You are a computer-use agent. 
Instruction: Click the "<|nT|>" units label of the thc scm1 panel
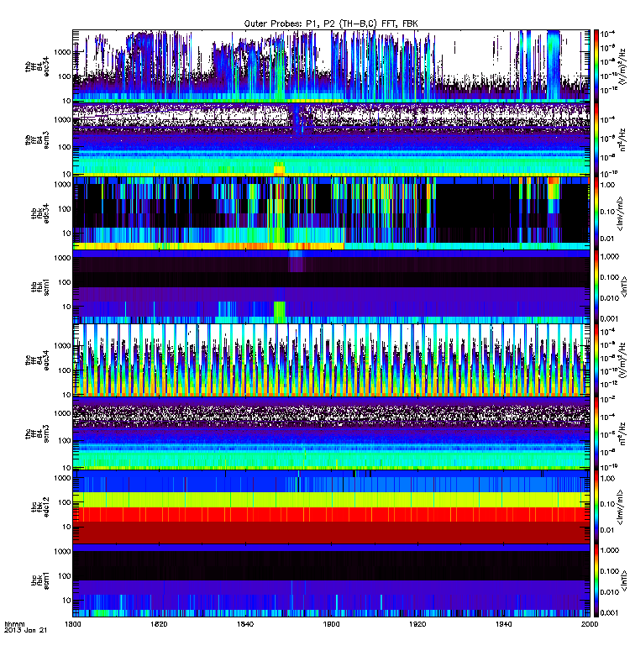click(x=623, y=580)
